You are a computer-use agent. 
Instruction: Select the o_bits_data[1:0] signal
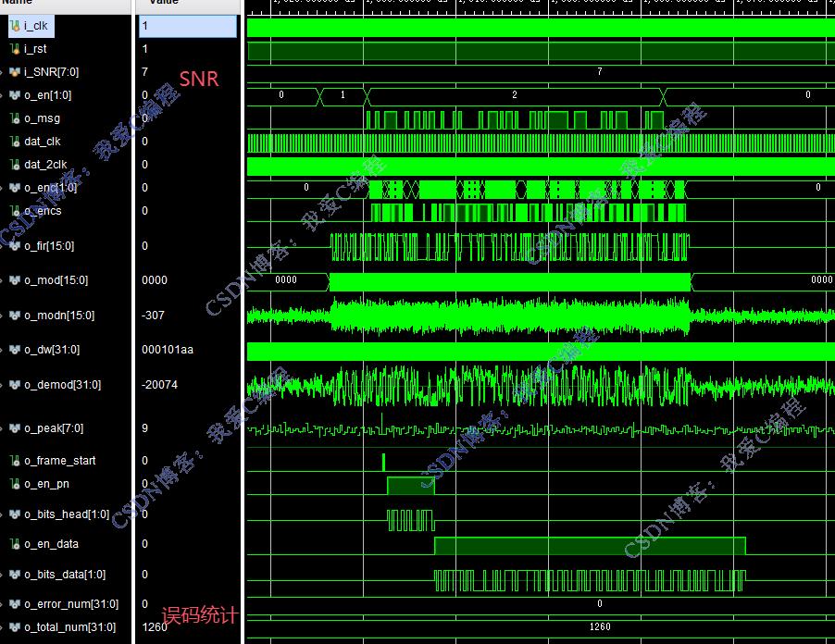[65, 575]
